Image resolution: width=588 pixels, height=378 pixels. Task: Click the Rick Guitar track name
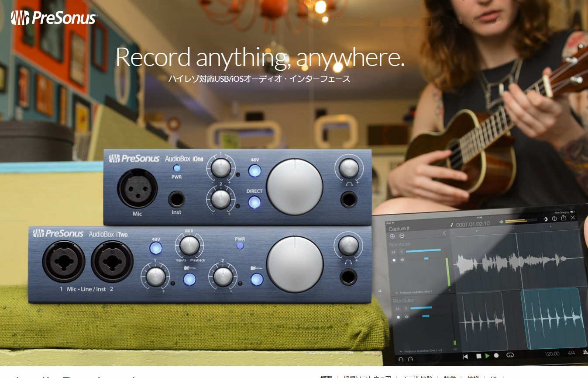tap(403, 301)
